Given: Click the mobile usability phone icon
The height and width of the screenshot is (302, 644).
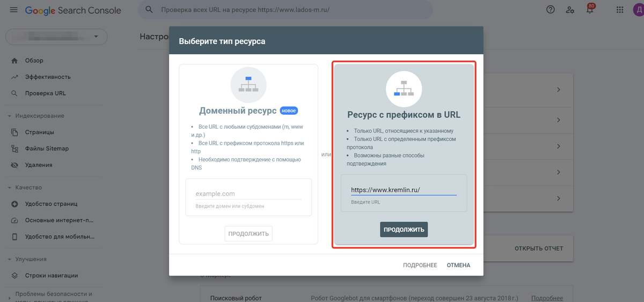Looking at the screenshot, I should [x=14, y=237].
